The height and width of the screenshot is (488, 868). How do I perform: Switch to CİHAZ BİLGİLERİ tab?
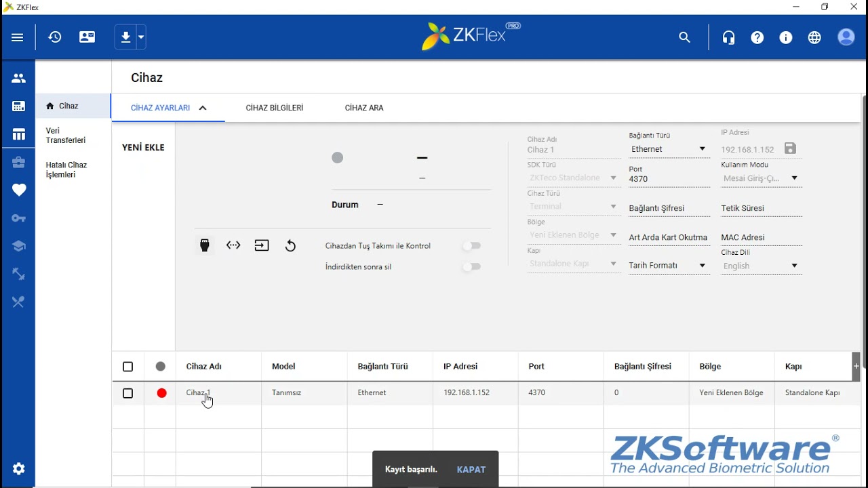pyautogui.click(x=275, y=108)
